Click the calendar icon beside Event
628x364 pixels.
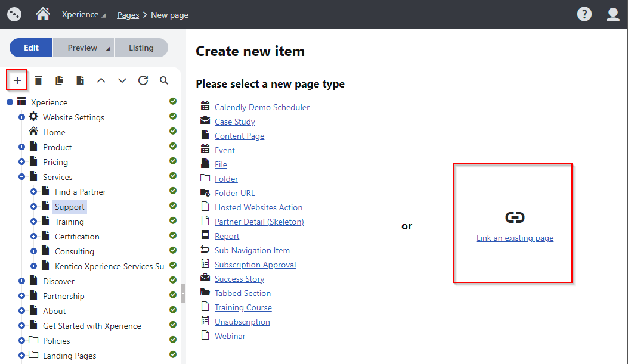[205, 149]
